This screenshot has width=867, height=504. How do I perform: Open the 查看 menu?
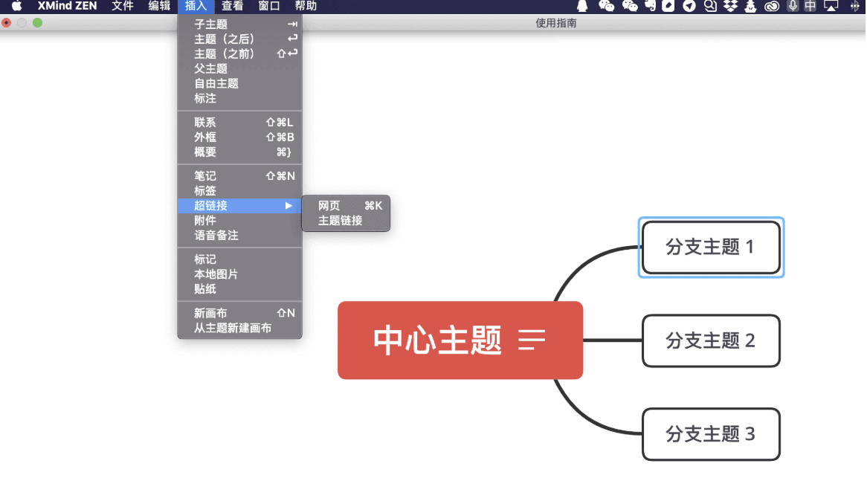pos(231,6)
